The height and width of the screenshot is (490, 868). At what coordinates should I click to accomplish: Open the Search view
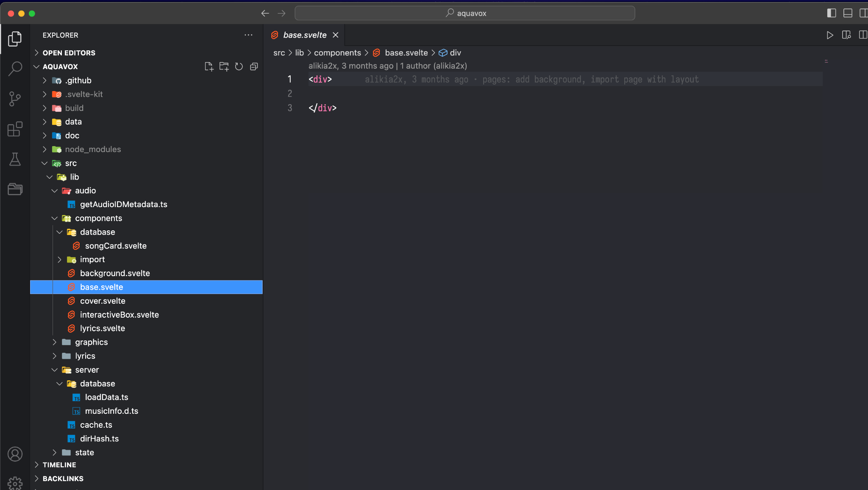[x=15, y=68]
